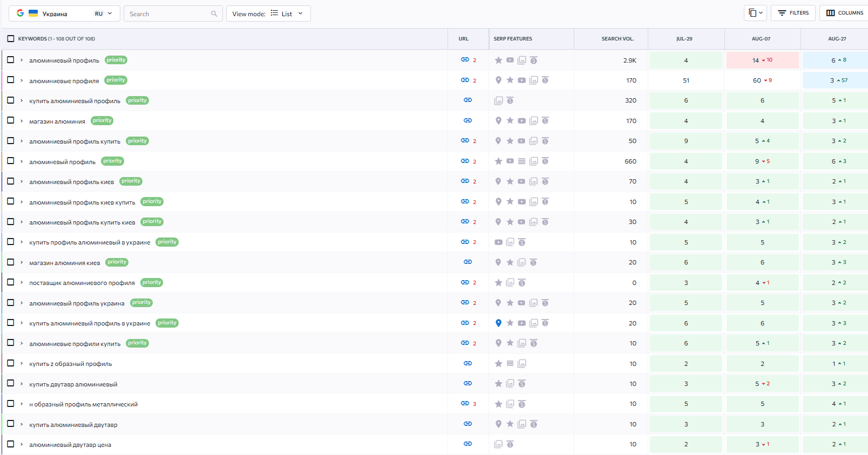Tick the select-all KEYWORDS header checkbox

click(11, 39)
